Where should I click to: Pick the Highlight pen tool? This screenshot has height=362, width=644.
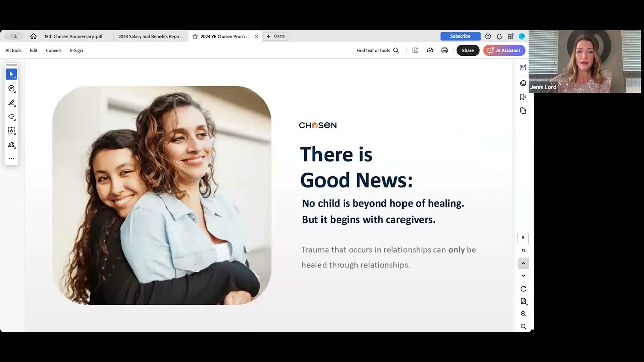pyautogui.click(x=11, y=103)
